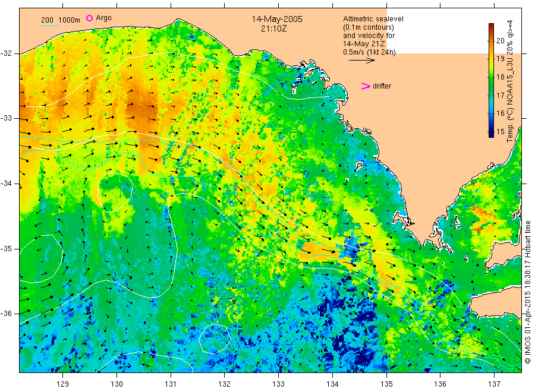535x392 pixels.
Task: Click the color bar value 20
Action: tap(500, 40)
